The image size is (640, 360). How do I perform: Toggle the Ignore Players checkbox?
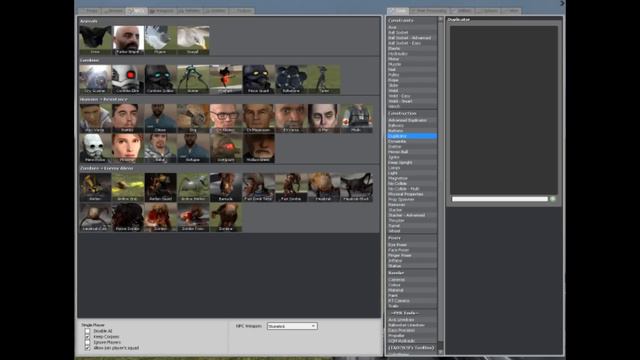[x=87, y=342]
